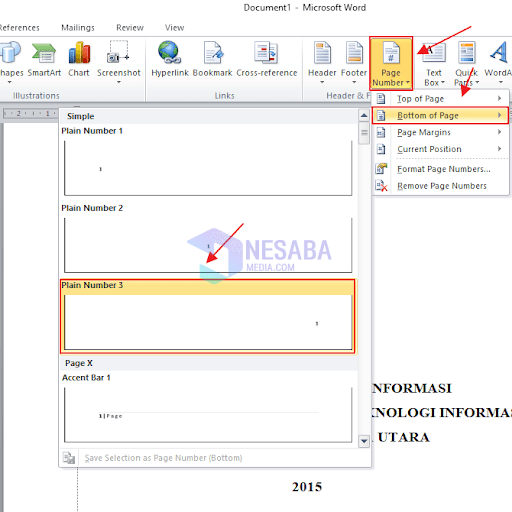Click the Page Margins icon
The width and height of the screenshot is (512, 512).
click(381, 132)
